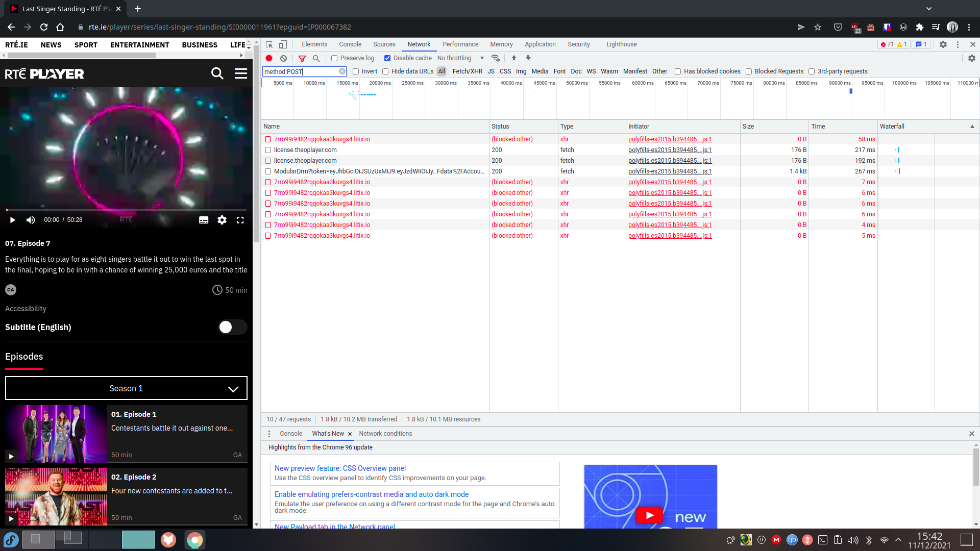
Task: Disable the Disable cache checkbox
Action: (x=387, y=58)
